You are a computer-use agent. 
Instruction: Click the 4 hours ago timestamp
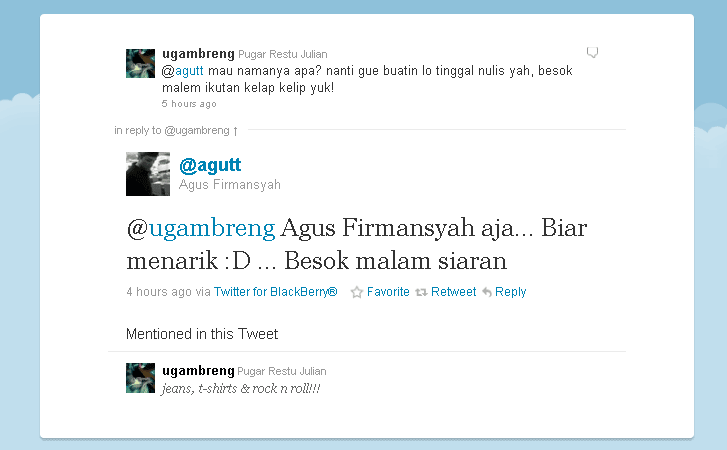159,292
